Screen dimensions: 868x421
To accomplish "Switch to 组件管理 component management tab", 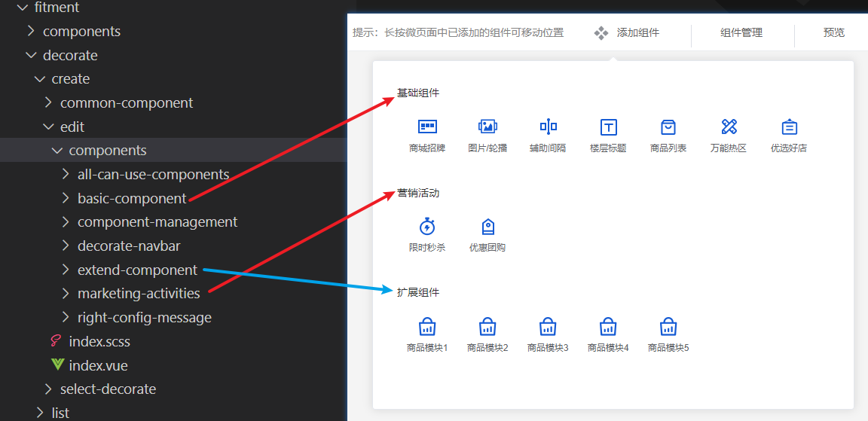I will tap(741, 33).
